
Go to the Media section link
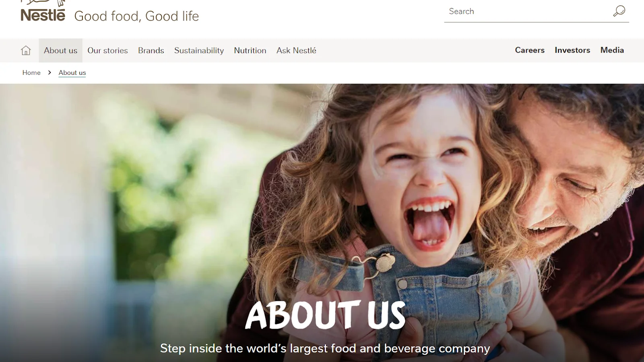pos(612,50)
